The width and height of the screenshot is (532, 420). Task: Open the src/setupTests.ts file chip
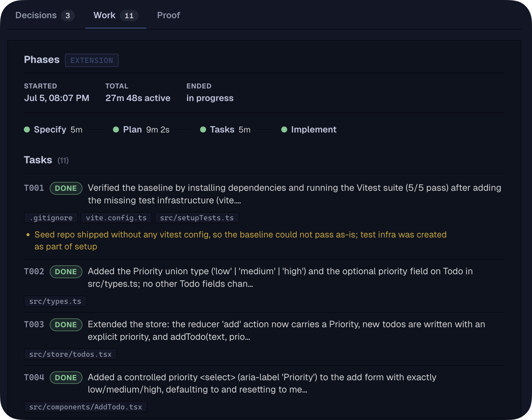tap(197, 218)
